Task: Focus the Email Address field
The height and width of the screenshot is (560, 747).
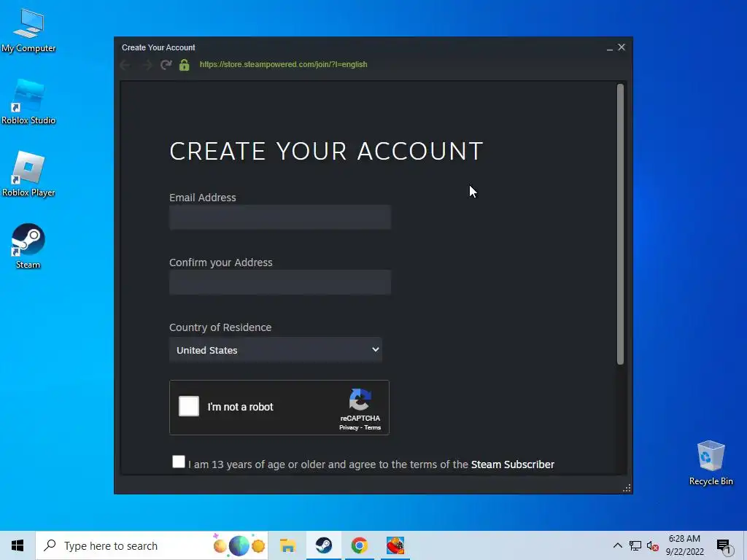Action: click(x=280, y=217)
